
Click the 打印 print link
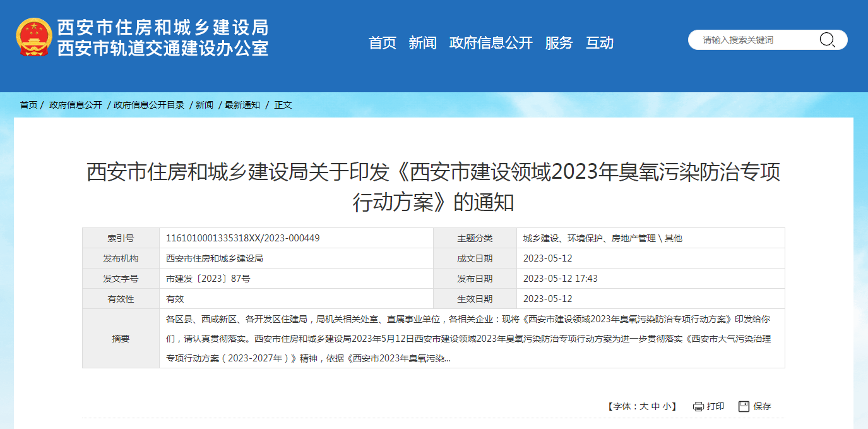(715, 406)
